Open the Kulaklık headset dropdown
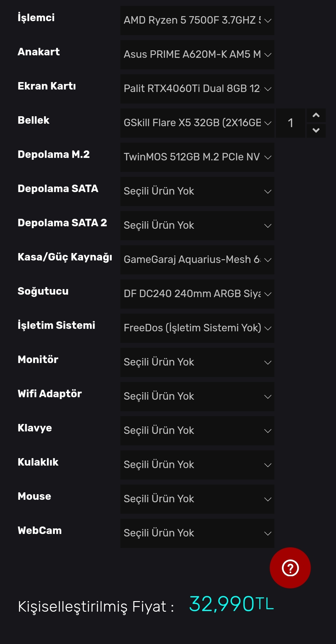Screen dimensions: 336x644 [x=197, y=465]
